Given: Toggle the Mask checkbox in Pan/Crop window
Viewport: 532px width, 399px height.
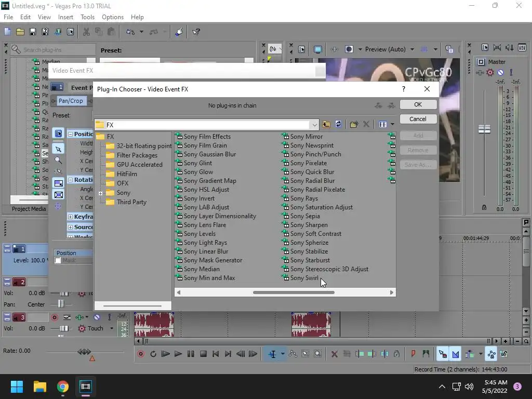Looking at the screenshot, I should (x=58, y=260).
